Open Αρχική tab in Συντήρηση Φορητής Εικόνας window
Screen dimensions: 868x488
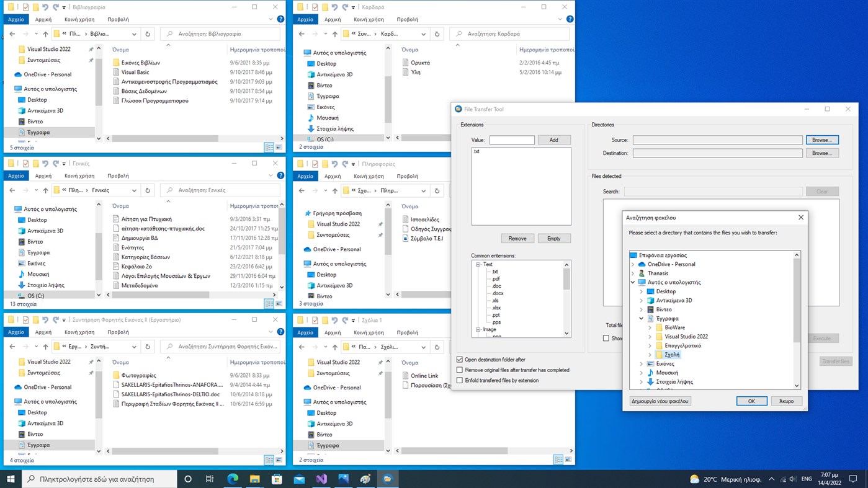(43, 332)
